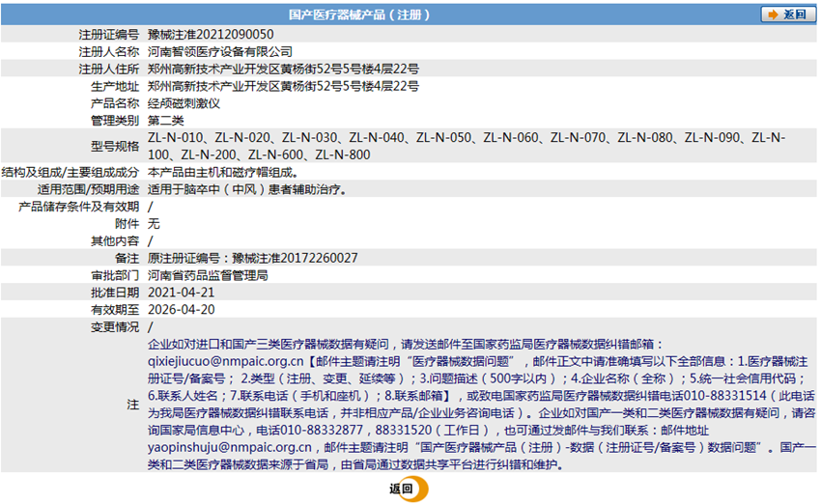Screen dimensions: 821x504
Task: Select the label 生产地址
Action: (115, 86)
